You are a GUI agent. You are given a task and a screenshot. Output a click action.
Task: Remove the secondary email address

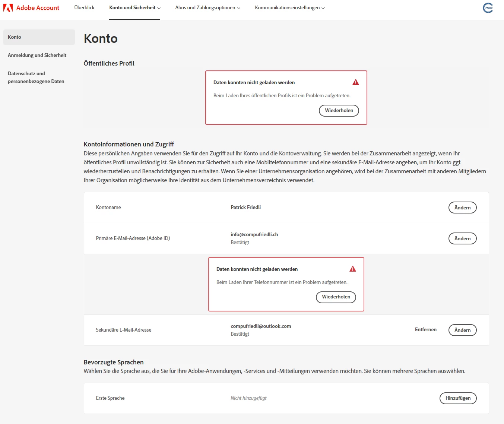coord(426,330)
